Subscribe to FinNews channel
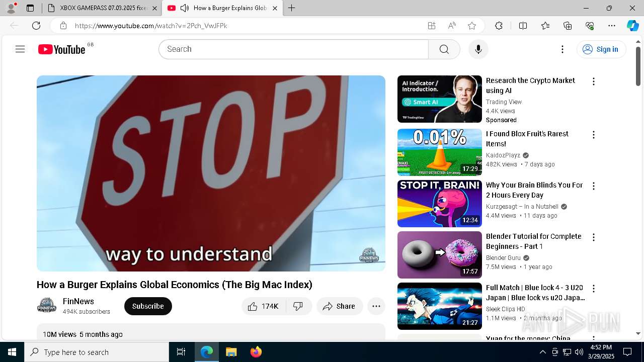 pos(148,306)
